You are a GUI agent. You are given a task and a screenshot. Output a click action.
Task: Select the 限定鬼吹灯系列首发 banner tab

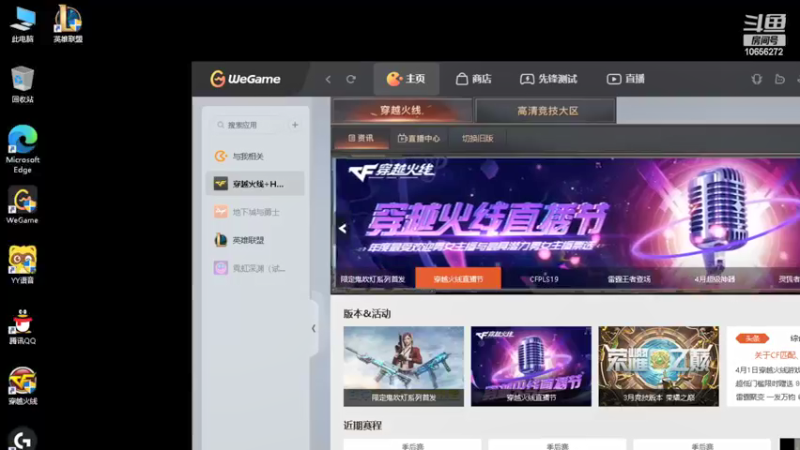[373, 279]
